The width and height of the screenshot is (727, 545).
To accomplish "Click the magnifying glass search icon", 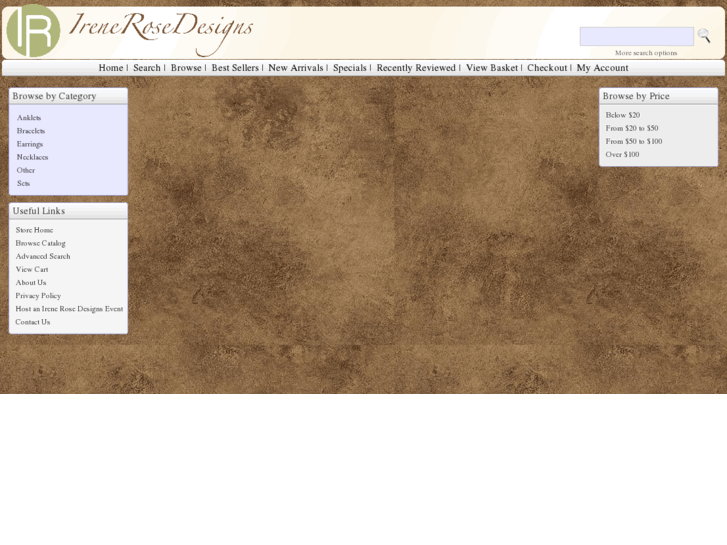I will pyautogui.click(x=704, y=36).
